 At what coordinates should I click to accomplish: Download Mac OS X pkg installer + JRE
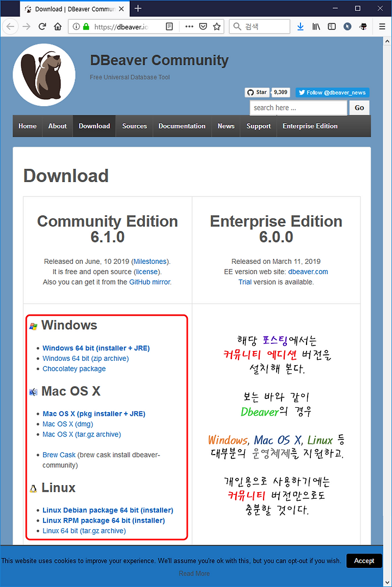pyautogui.click(x=94, y=414)
